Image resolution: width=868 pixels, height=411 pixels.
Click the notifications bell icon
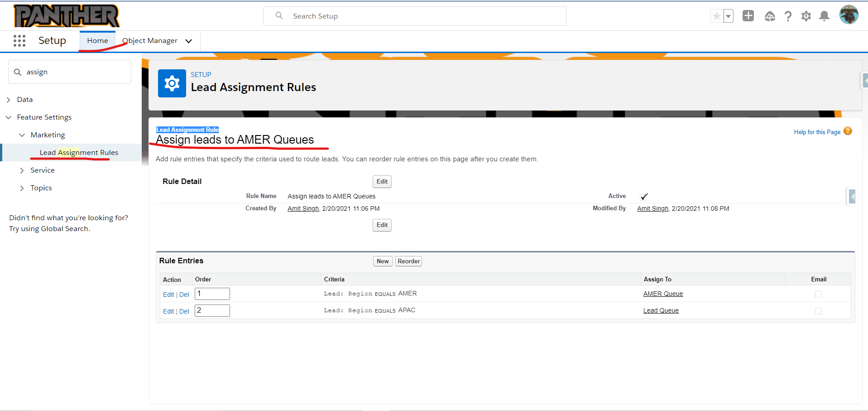[x=824, y=16]
